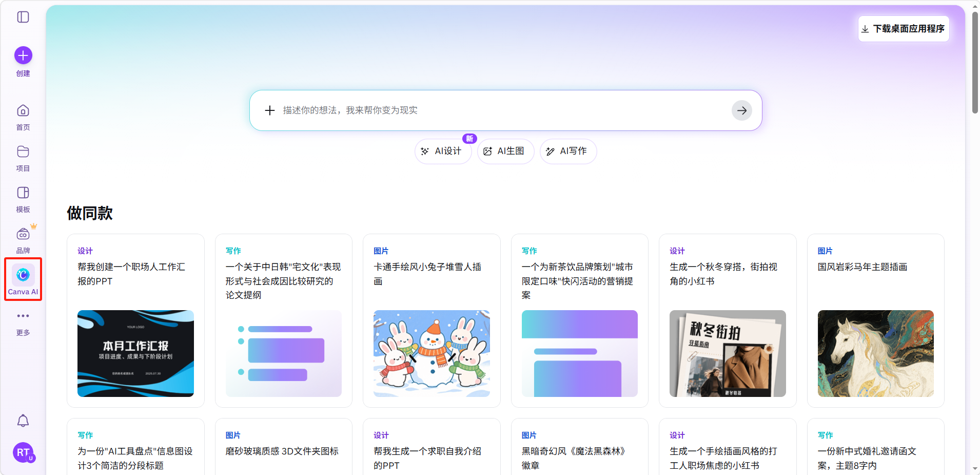This screenshot has height=475, width=980.
Task: Select the AI生图 tab
Action: [505, 151]
